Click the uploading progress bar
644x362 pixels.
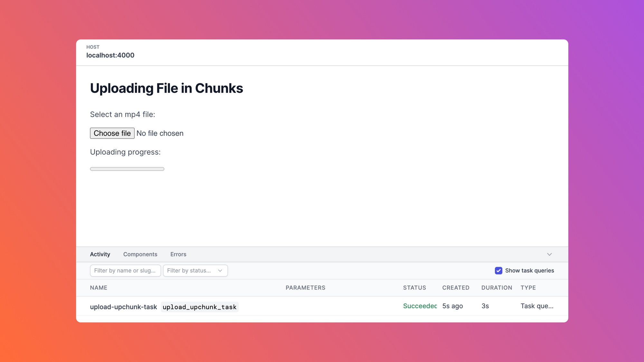click(x=127, y=169)
